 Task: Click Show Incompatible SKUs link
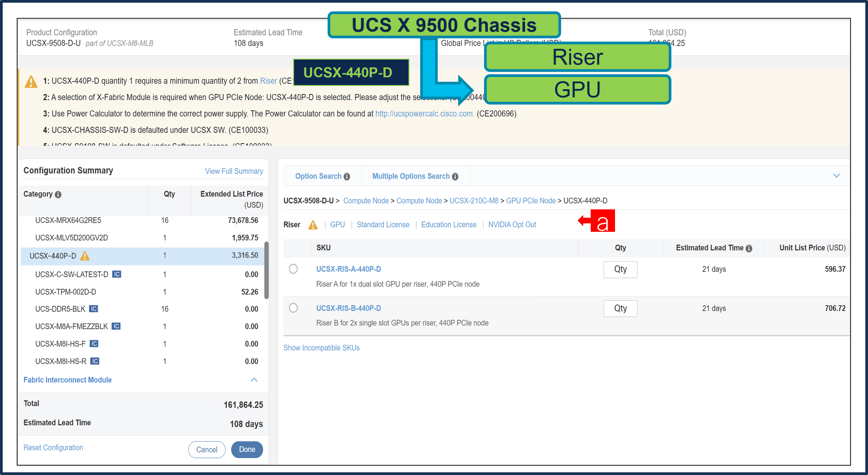[x=322, y=348]
